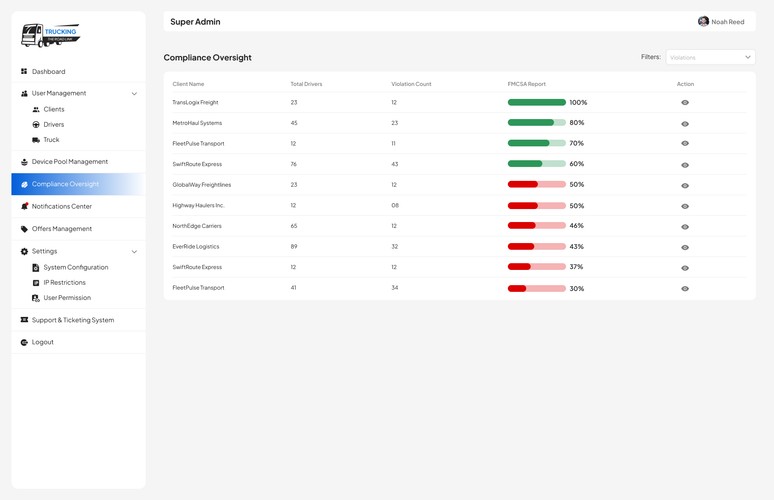This screenshot has width=774, height=500.
Task: Click the Noah Reed user name
Action: (x=728, y=22)
